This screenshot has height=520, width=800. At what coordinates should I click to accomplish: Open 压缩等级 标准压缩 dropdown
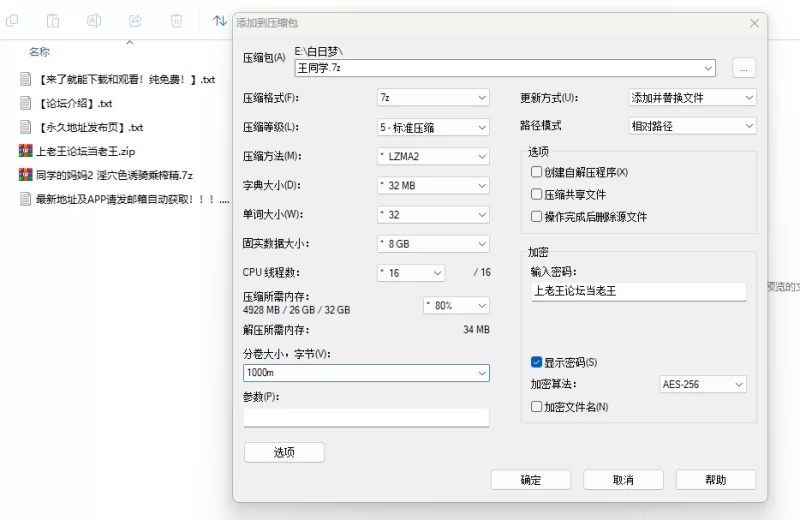point(433,127)
